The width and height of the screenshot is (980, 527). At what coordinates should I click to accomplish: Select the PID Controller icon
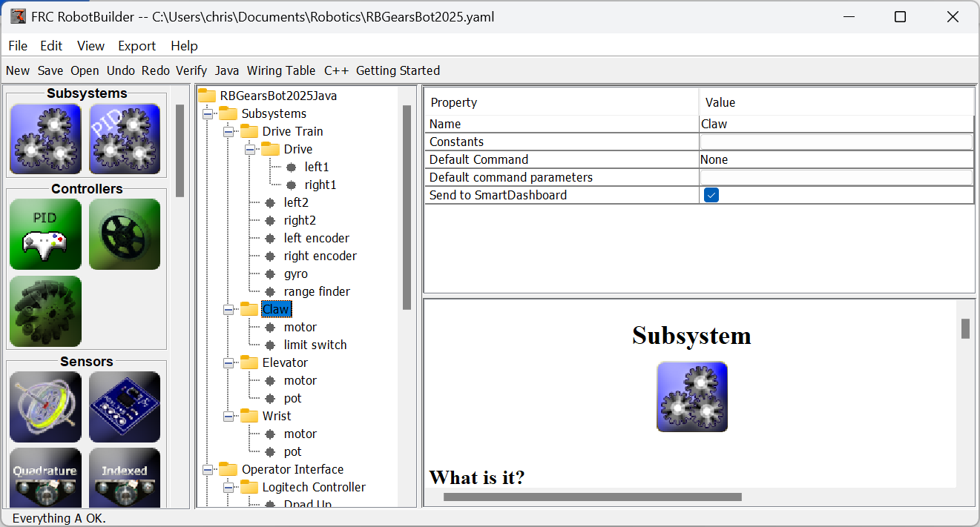point(45,234)
